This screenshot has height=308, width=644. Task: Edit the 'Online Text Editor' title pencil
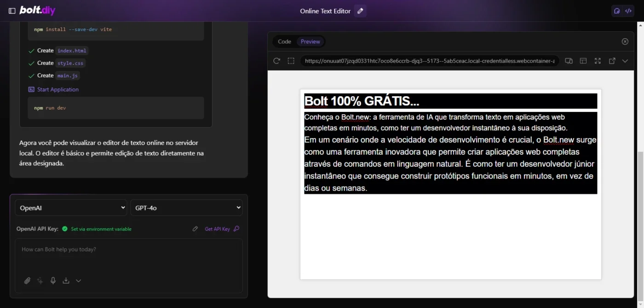[360, 11]
